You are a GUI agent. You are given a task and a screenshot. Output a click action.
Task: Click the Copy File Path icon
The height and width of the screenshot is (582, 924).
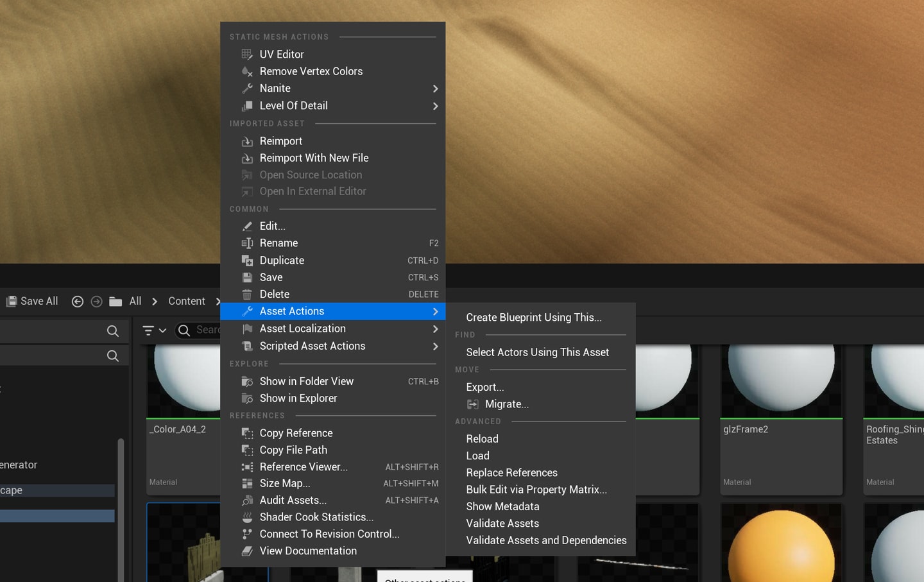(247, 450)
